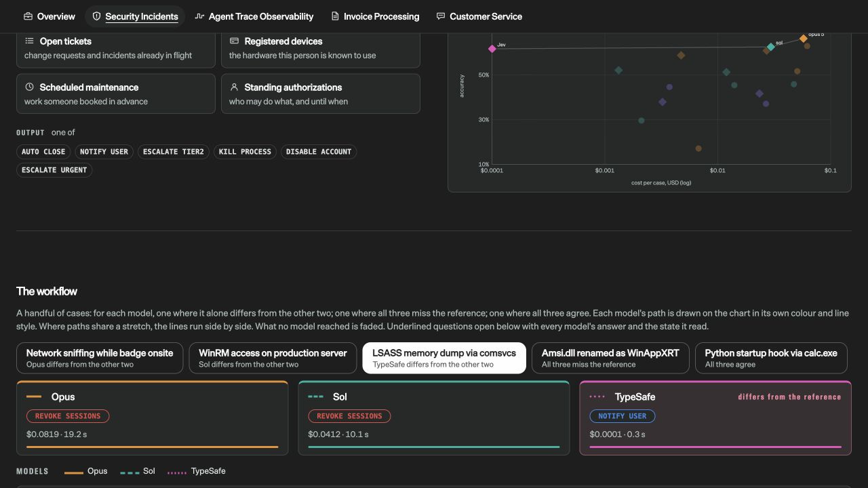Select the Network sniffing while badge onsite case

click(x=100, y=358)
